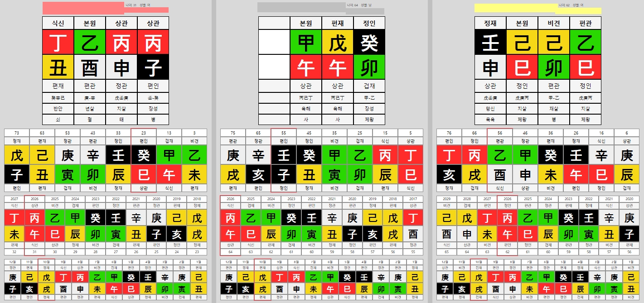Image resolution: width=644 pixels, height=303 pixels.
Task: Click the '망신' cell
Action: click(x=490, y=109)
